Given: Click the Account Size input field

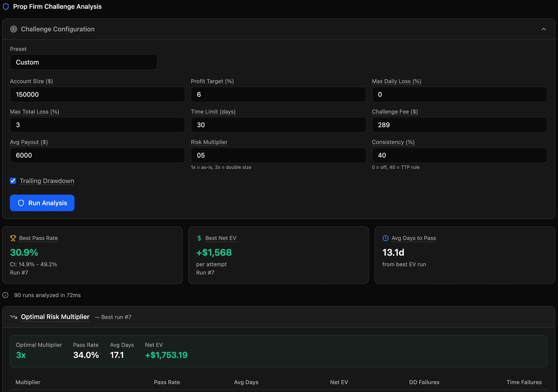Looking at the screenshot, I should coord(97,94).
